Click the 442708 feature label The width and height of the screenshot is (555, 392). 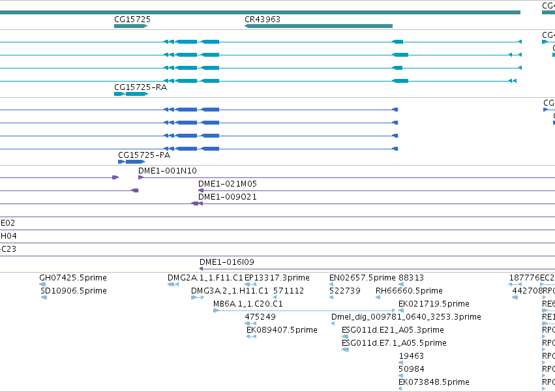point(528,291)
